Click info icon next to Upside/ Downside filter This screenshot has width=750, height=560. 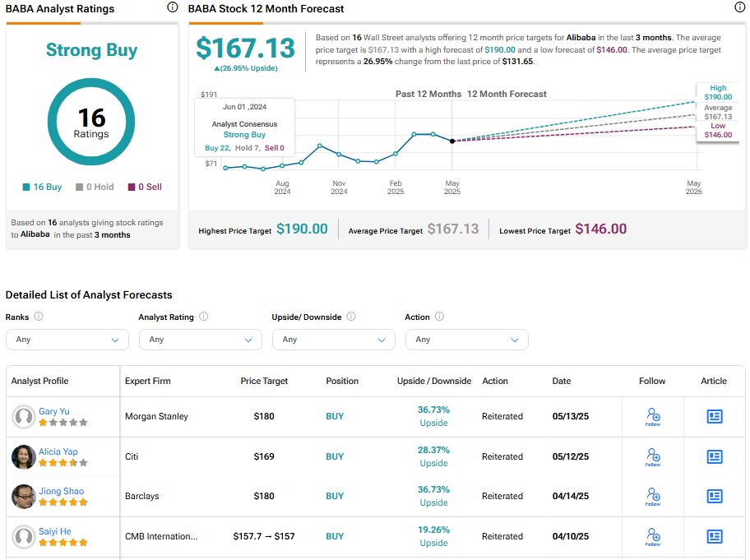(351, 317)
